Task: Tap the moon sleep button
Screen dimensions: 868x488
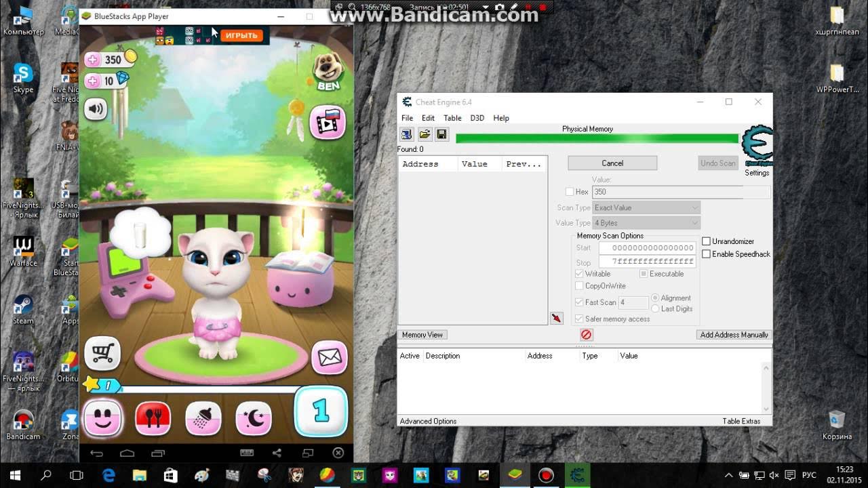Action: [254, 418]
